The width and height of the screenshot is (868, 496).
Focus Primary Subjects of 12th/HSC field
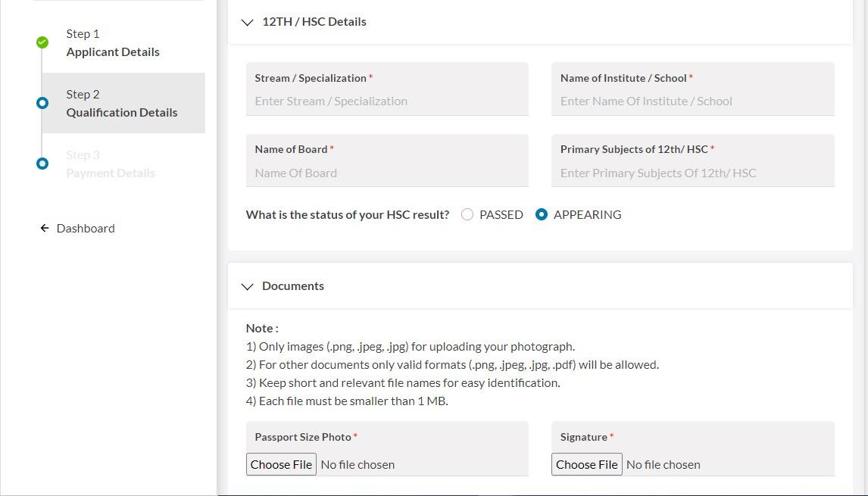click(692, 173)
